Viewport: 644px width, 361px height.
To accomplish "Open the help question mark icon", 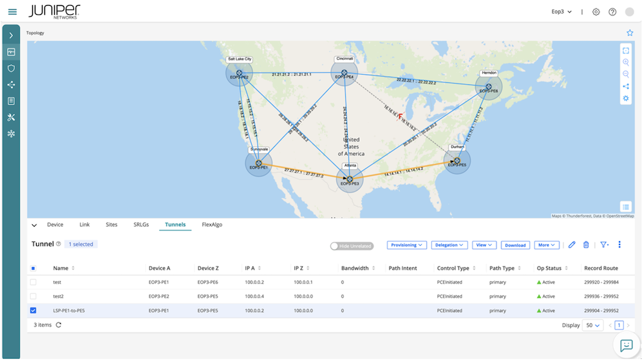I will (x=612, y=12).
